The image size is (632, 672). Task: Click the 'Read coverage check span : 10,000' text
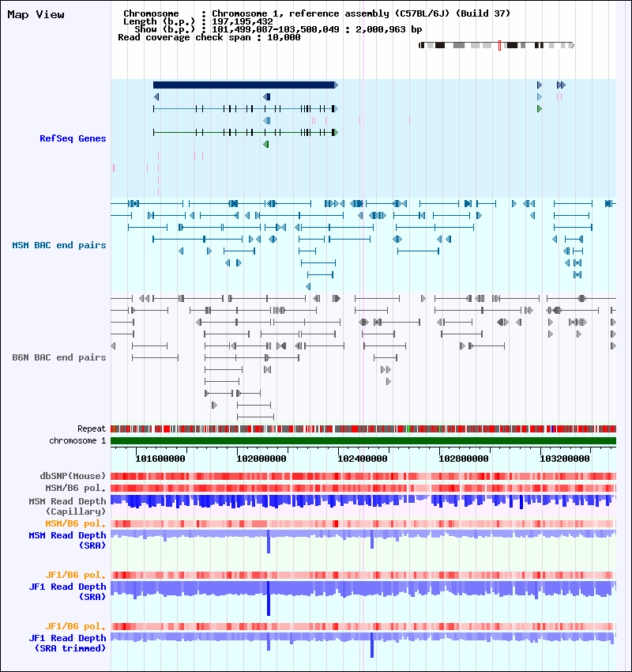[x=209, y=37]
